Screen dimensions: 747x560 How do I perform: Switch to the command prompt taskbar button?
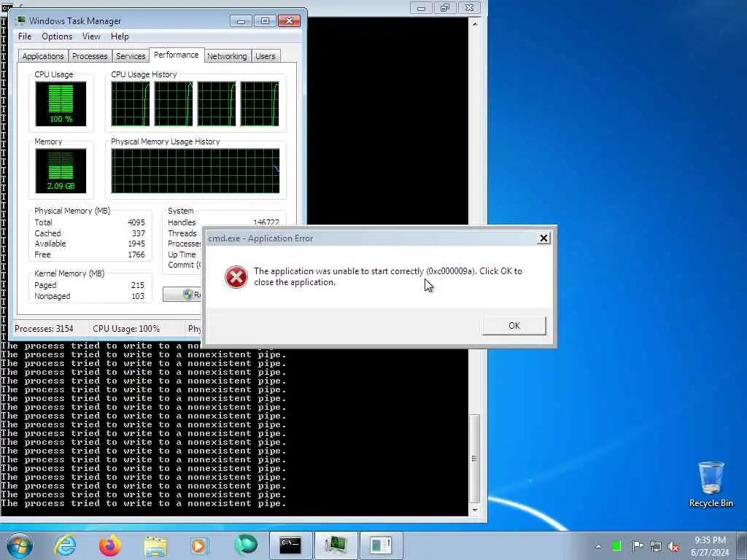[x=290, y=545]
